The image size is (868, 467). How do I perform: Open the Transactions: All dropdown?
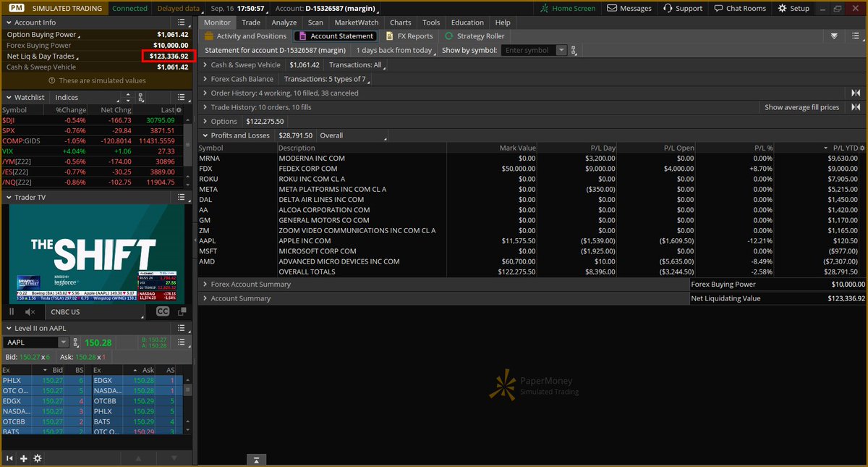(358, 65)
